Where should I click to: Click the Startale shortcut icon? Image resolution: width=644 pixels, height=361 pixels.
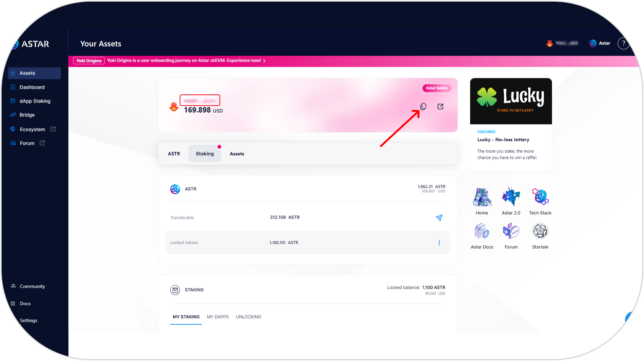point(540,231)
